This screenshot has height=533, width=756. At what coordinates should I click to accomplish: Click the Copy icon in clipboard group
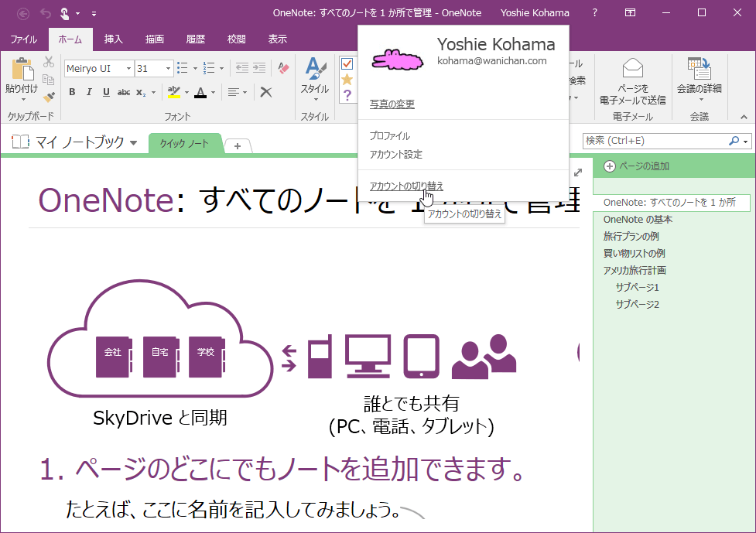click(48, 80)
